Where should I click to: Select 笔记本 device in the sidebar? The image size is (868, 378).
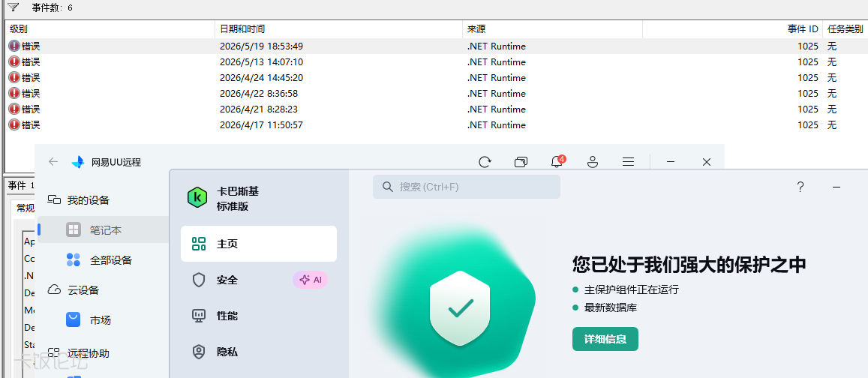click(103, 229)
